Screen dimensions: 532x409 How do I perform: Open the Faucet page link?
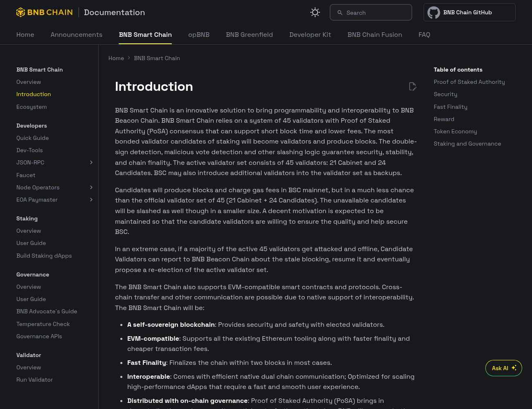(26, 175)
